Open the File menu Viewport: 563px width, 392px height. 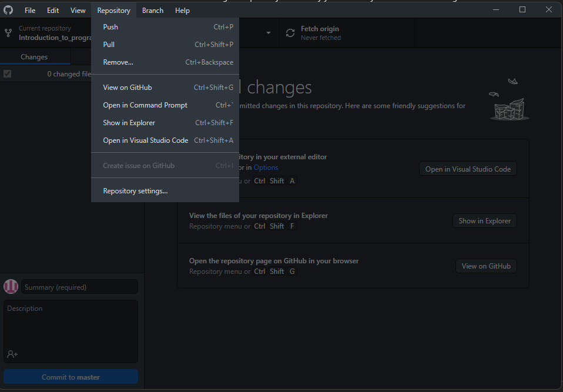pyautogui.click(x=30, y=11)
